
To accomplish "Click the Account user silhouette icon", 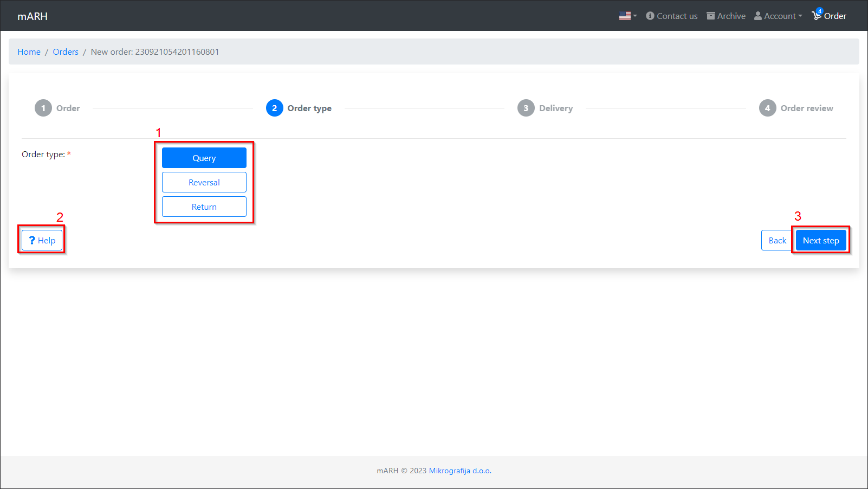I will 758,16.
